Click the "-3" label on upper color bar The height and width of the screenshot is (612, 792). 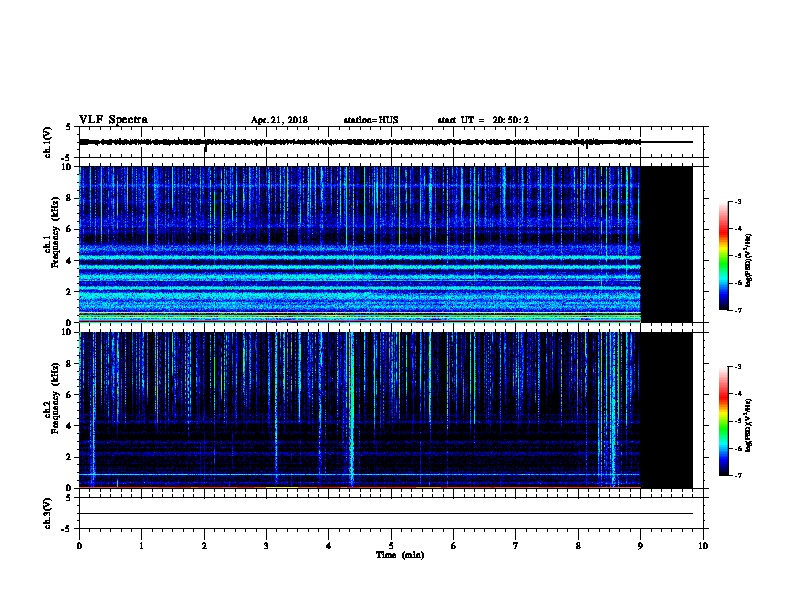tap(737, 201)
